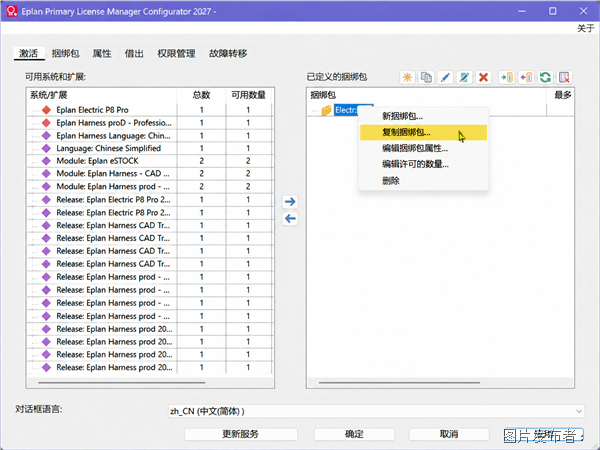600x450 pixels.
Task: Click the 总数 column header
Action: click(x=201, y=95)
